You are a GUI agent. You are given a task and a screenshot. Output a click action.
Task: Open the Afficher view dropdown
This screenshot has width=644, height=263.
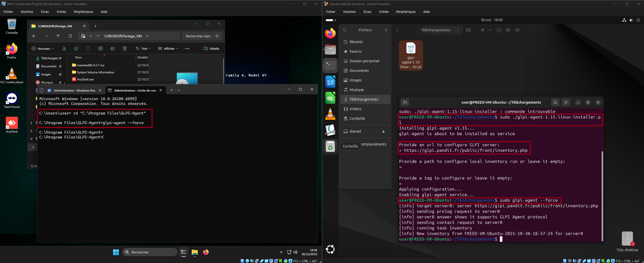tap(168, 48)
